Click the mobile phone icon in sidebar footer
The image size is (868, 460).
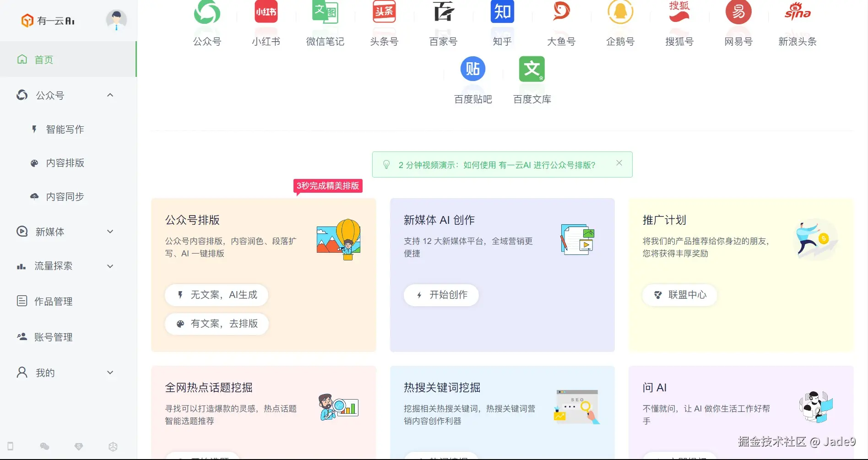pyautogui.click(x=11, y=446)
